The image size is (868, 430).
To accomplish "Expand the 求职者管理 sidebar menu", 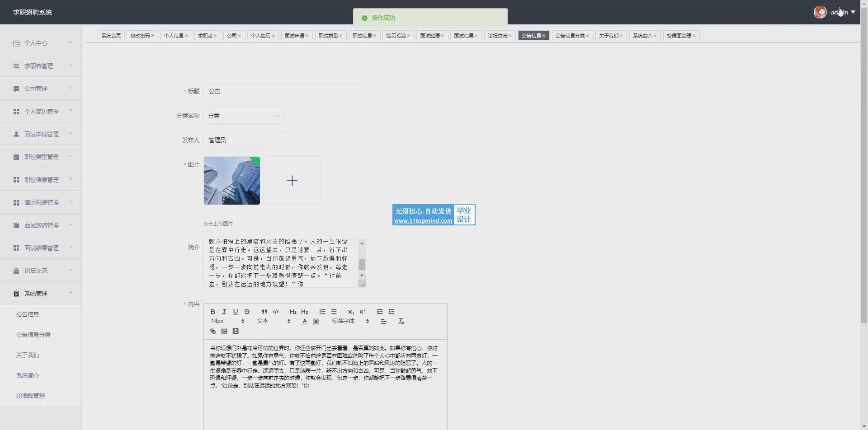I will pos(41,66).
